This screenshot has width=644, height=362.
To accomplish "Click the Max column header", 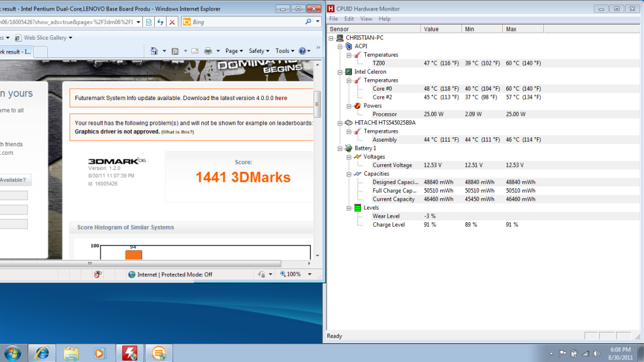I will [x=523, y=29].
